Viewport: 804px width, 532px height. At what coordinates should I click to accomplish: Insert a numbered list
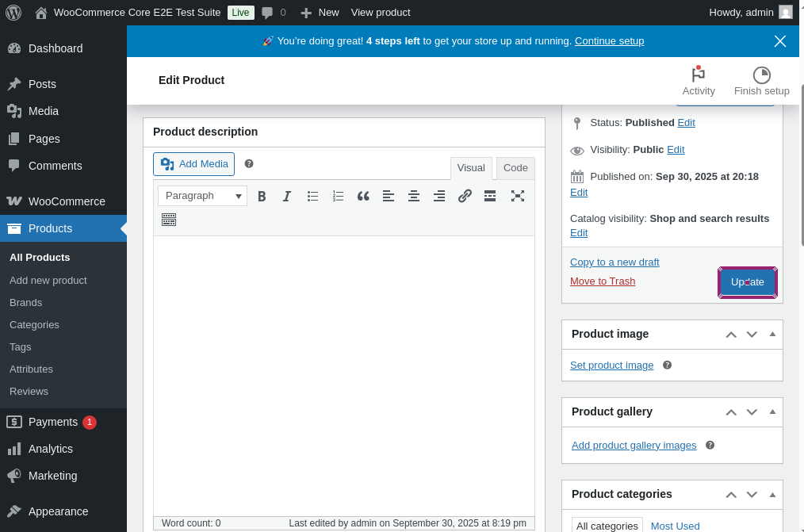pos(338,196)
